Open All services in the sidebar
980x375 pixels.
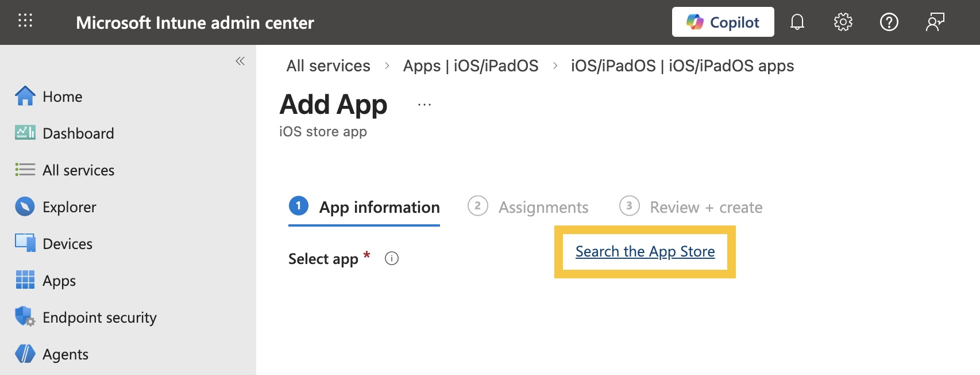point(78,170)
